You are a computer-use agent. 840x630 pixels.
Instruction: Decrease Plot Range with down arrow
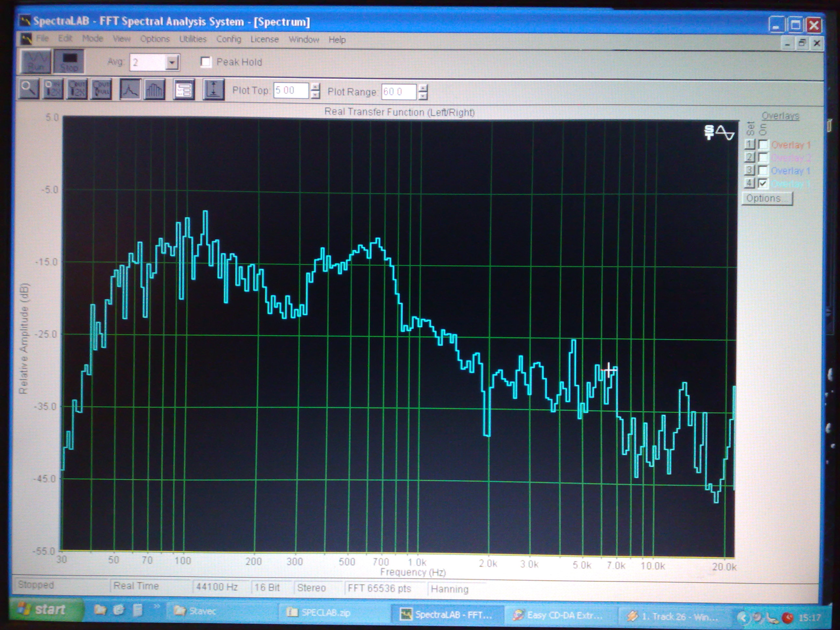click(x=423, y=96)
